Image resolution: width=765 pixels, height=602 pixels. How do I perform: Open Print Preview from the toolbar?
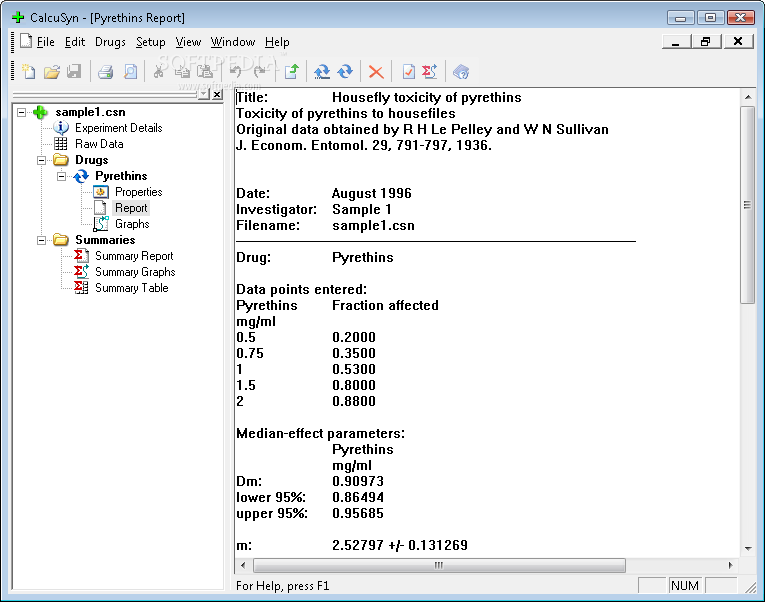click(130, 72)
